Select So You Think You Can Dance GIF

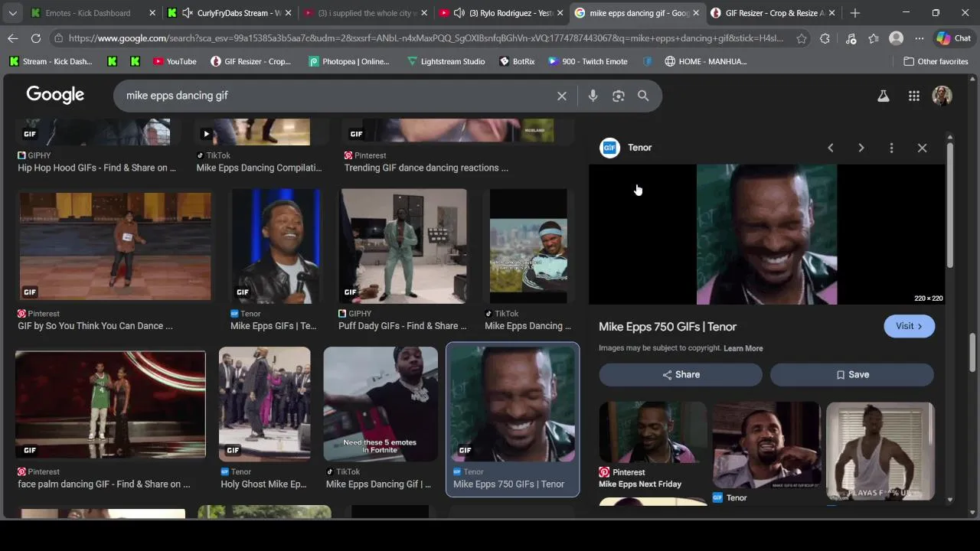(115, 246)
